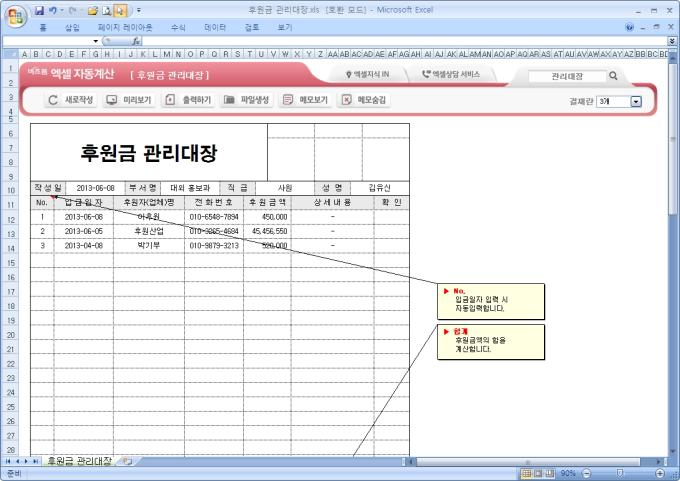This screenshot has height=481, width=680.
Task: Click into the formula bar
Action: pyautogui.click(x=404, y=41)
